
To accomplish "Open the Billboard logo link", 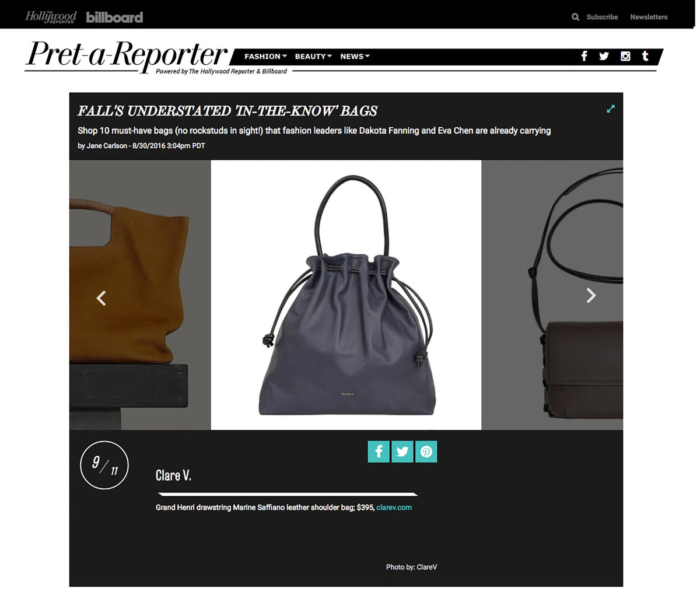I will click(x=114, y=17).
